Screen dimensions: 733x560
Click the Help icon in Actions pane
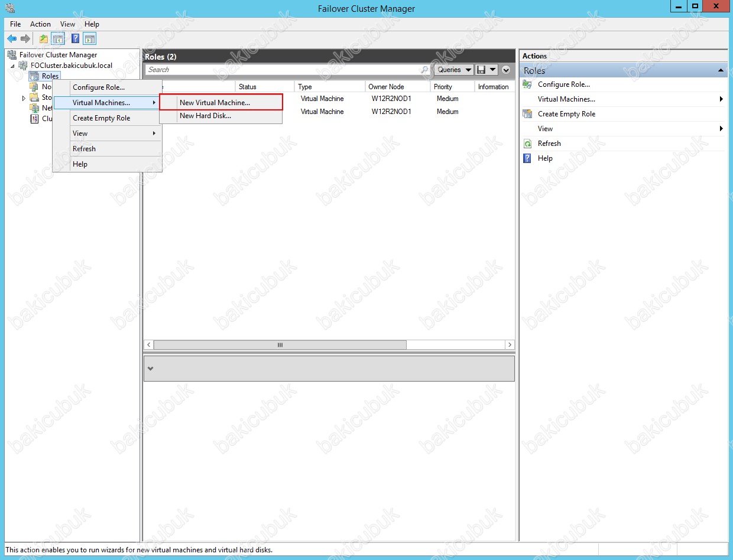pos(528,158)
